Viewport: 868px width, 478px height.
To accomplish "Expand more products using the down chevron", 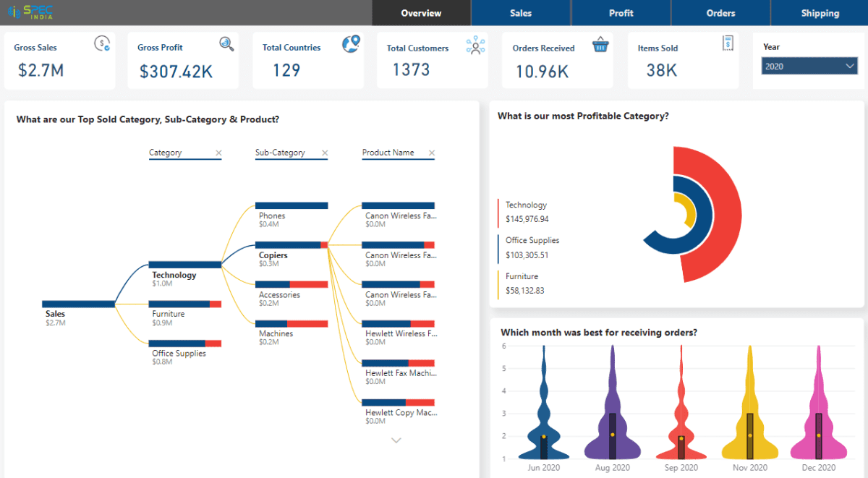I will pos(396,440).
